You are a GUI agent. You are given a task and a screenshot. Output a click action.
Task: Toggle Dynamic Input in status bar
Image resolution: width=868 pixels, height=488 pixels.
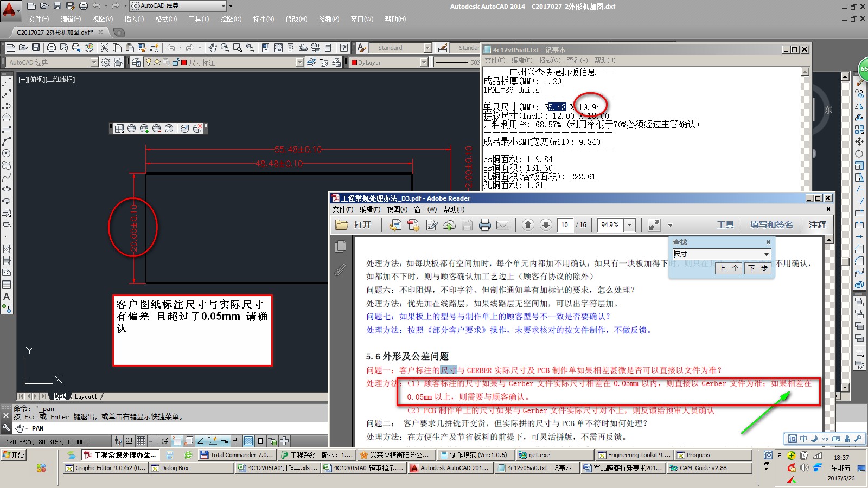click(x=225, y=441)
